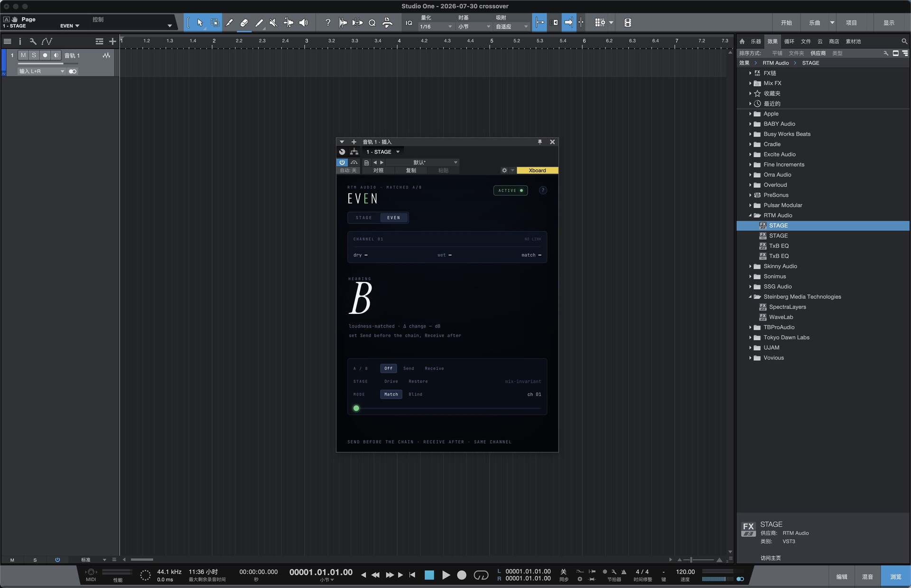Click the 访问主页 visit homepage link
Screen dimensions: 911x588
tap(771, 558)
